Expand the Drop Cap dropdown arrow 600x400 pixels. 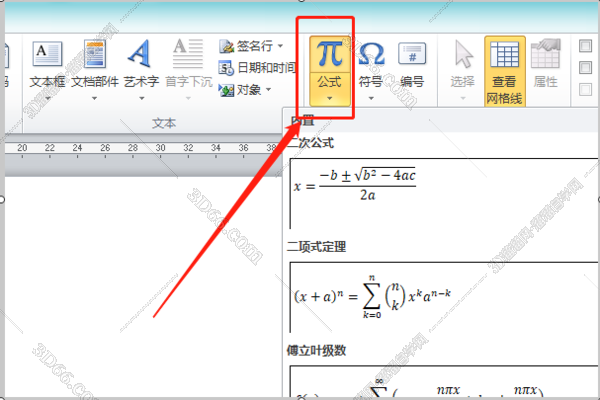[188, 98]
